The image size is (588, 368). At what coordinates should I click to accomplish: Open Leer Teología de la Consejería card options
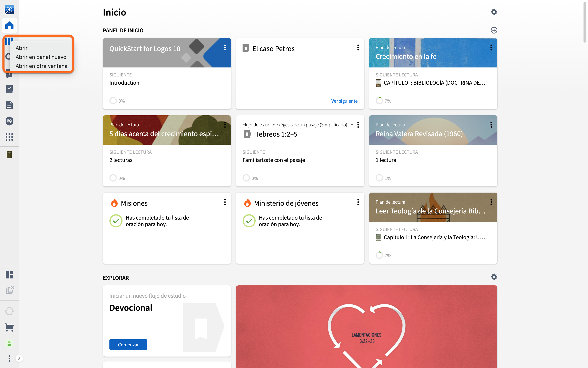pos(491,202)
